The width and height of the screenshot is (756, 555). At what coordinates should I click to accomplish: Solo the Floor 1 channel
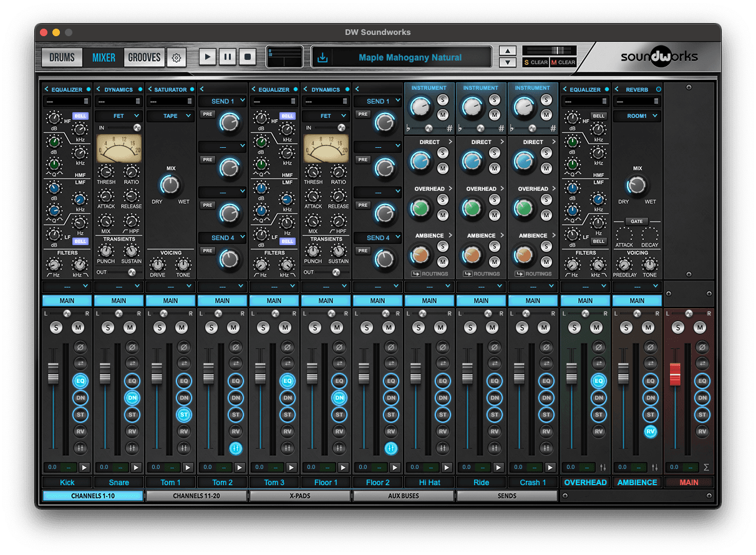pyautogui.click(x=314, y=327)
